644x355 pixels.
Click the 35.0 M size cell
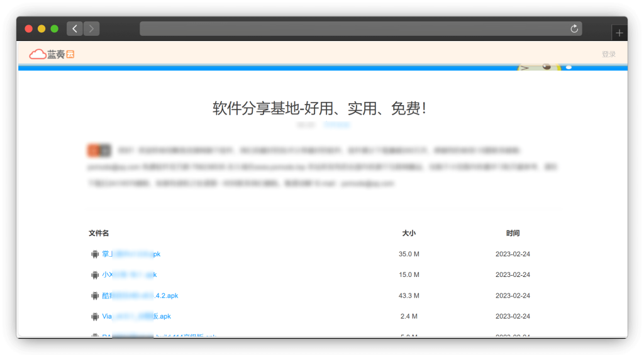[409, 254]
